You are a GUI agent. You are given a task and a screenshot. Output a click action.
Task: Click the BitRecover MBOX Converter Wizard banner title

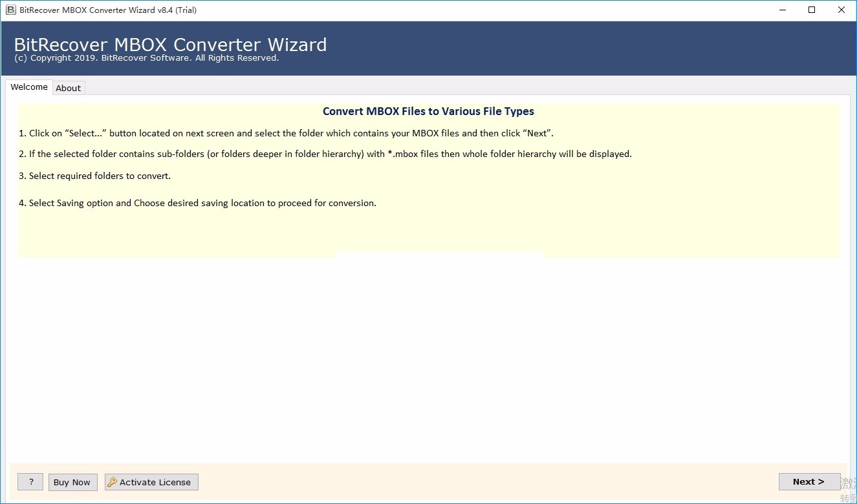click(170, 45)
